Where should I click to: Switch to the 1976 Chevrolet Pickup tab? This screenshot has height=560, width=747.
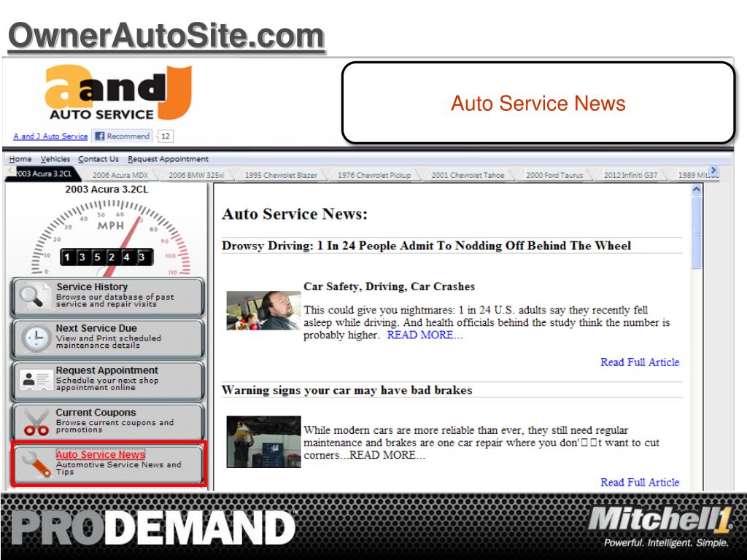tap(374, 175)
